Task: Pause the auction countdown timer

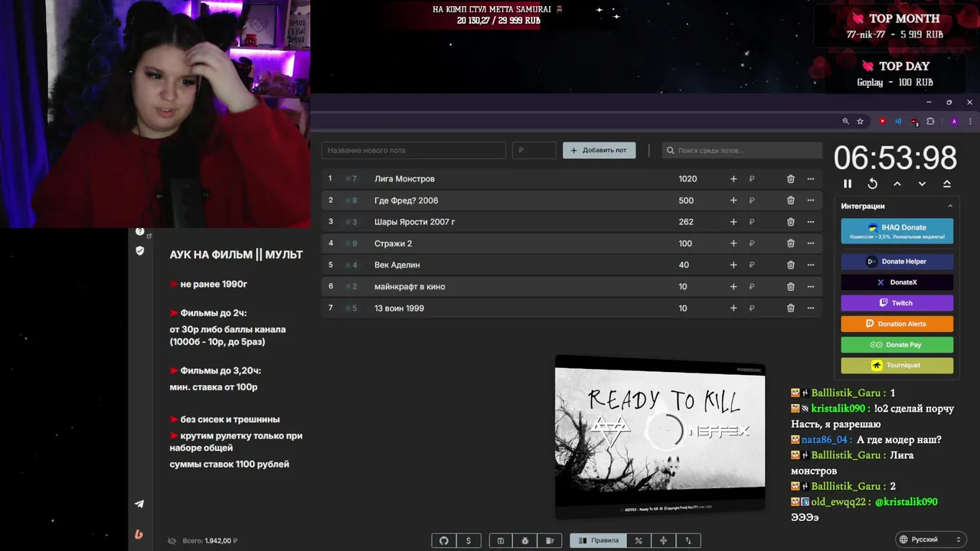Action: click(848, 184)
